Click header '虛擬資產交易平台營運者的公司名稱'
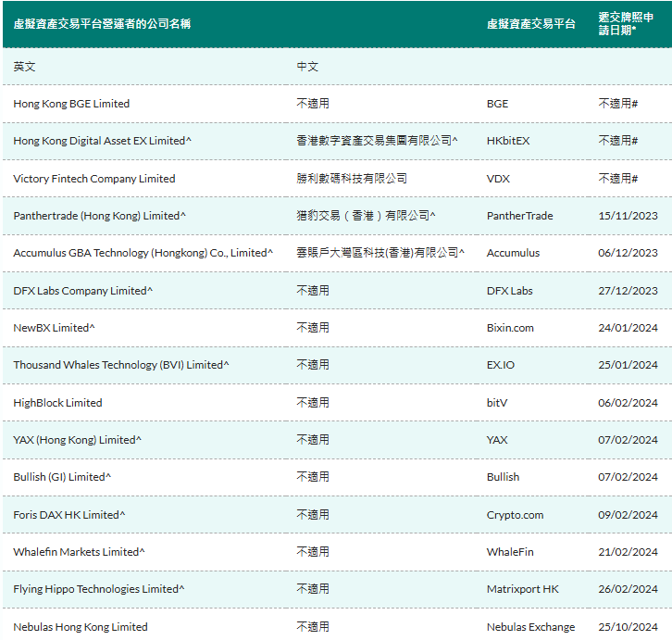Viewport: 672px width, 640px height. click(x=102, y=23)
